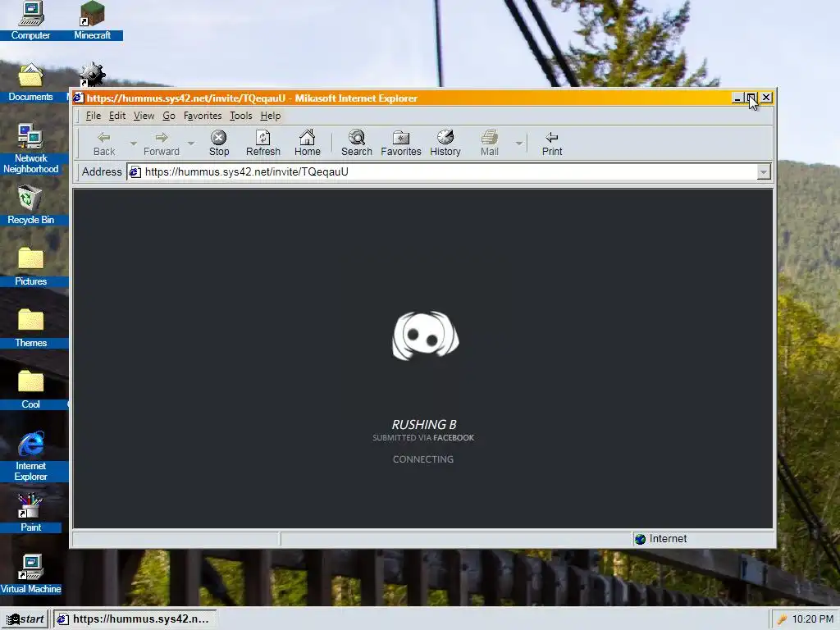840x630 pixels.
Task: Click the CONNECTING status text
Action: (423, 459)
